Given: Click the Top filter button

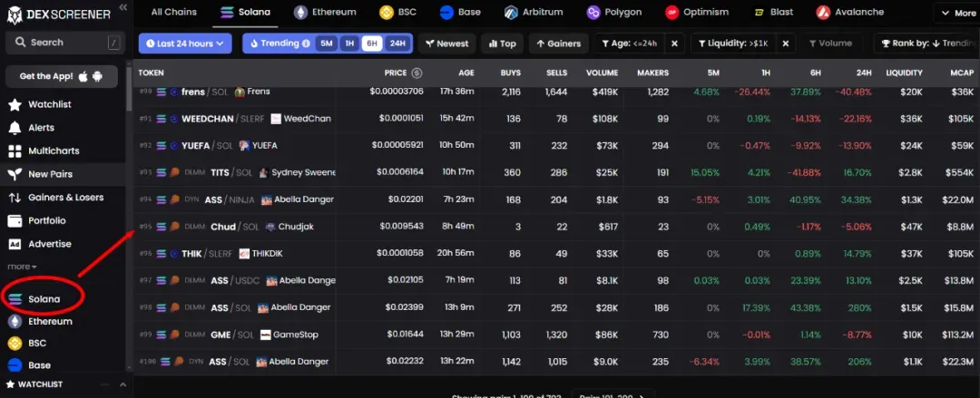Looking at the screenshot, I should coord(503,44).
